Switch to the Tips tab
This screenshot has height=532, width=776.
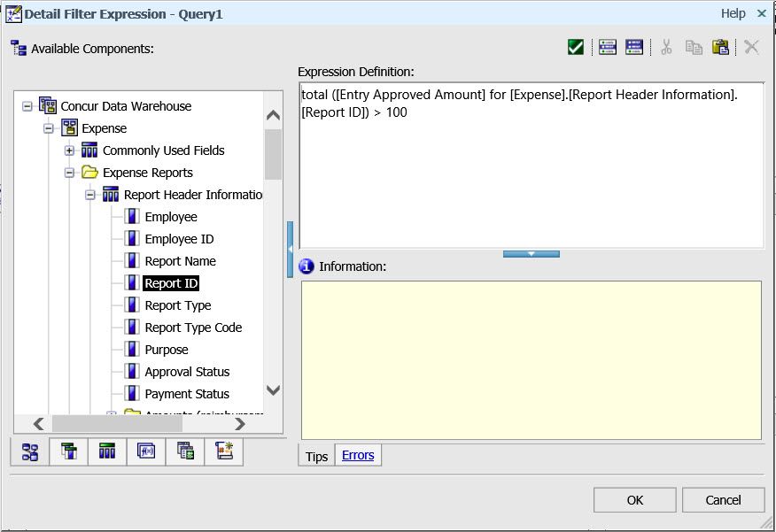[316, 457]
